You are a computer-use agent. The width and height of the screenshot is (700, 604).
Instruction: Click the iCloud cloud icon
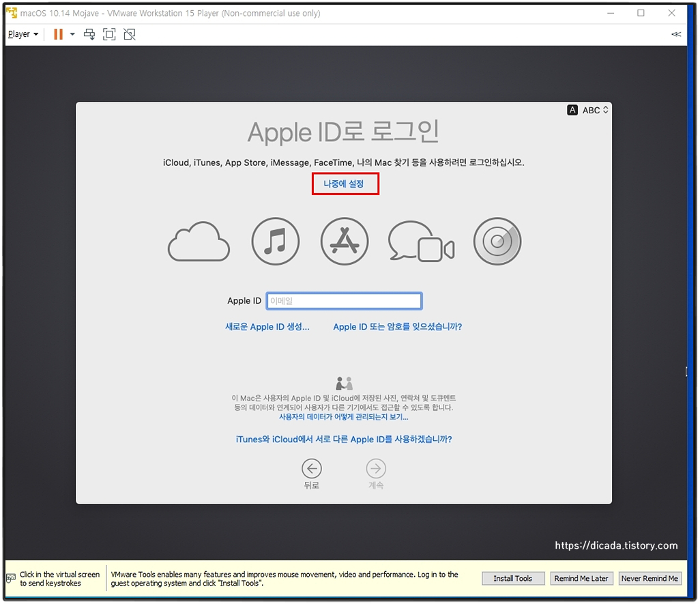tap(199, 242)
